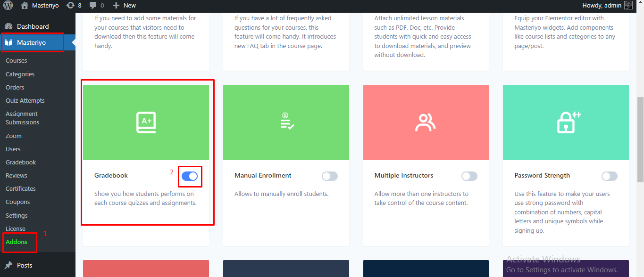
Task: Click the Password Strength card title
Action: 542,175
